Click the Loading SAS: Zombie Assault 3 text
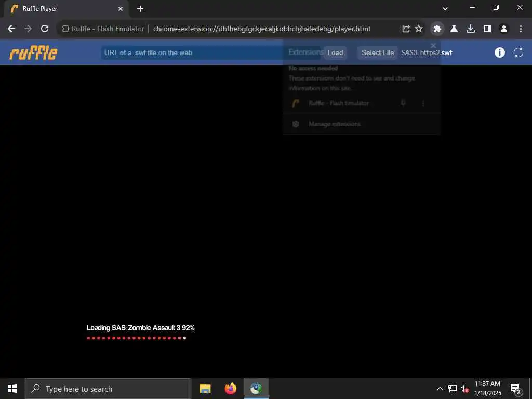 pos(140,328)
